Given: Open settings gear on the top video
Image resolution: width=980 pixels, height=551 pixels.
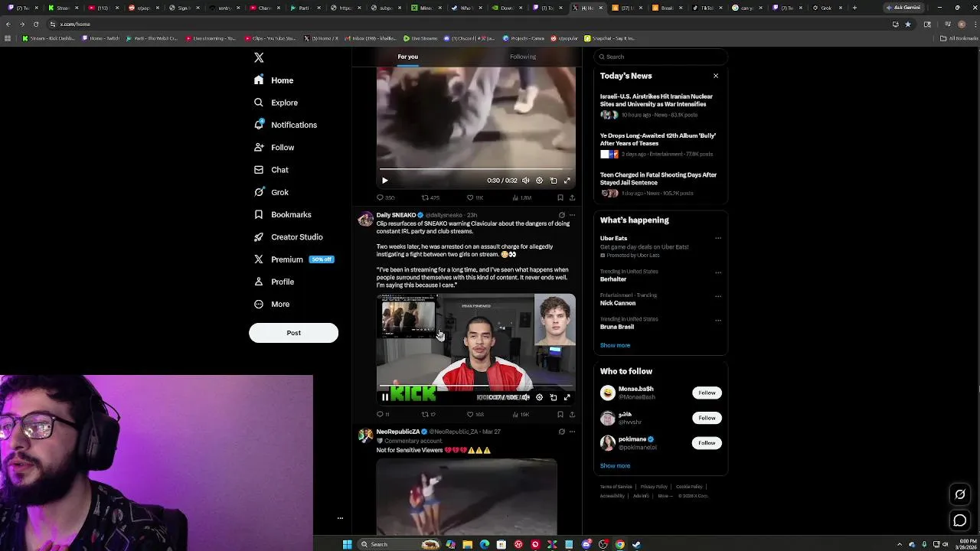Looking at the screenshot, I should pyautogui.click(x=540, y=181).
